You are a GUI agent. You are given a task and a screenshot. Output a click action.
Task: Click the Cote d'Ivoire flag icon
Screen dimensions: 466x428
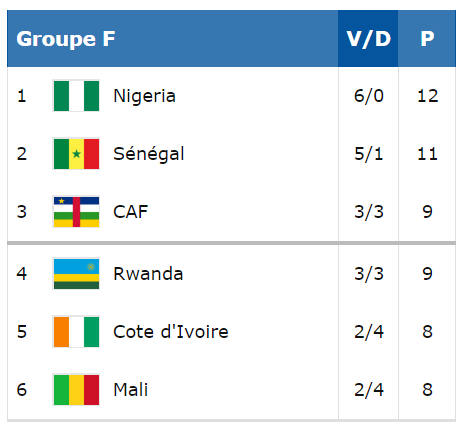[76, 331]
